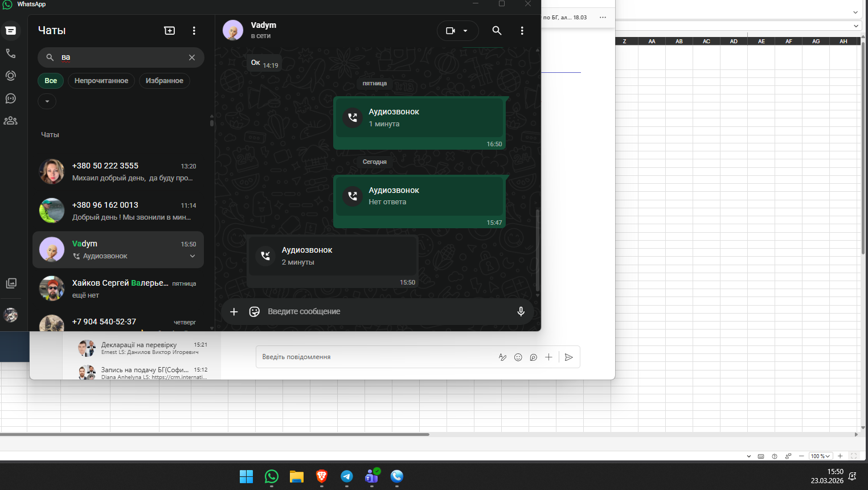The image size is (868, 490).
Task: Open 'Запись на подачу БГ' chat in Teams
Action: (x=142, y=373)
